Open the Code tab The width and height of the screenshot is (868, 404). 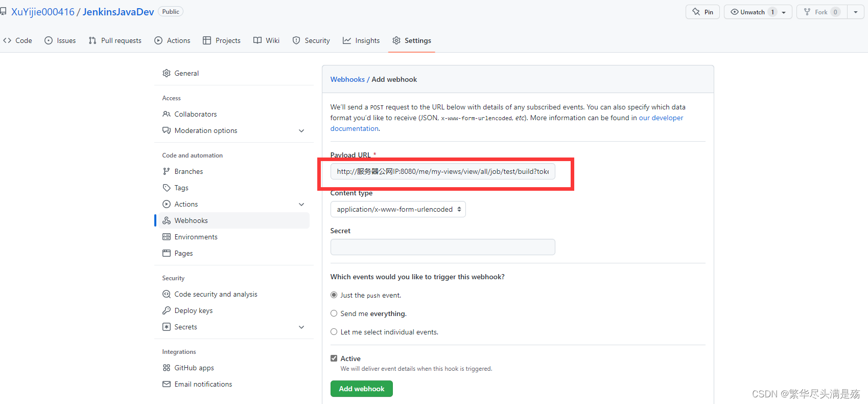[x=17, y=40]
